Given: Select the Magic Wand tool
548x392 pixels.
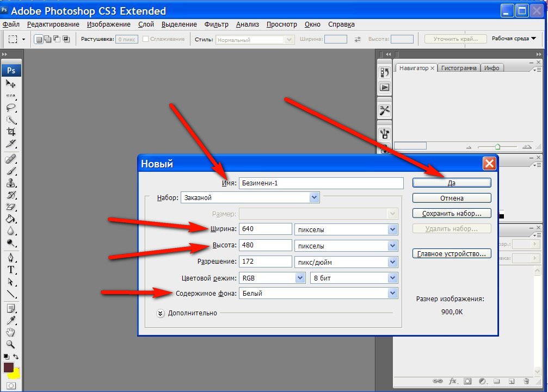Looking at the screenshot, I should point(11,120).
